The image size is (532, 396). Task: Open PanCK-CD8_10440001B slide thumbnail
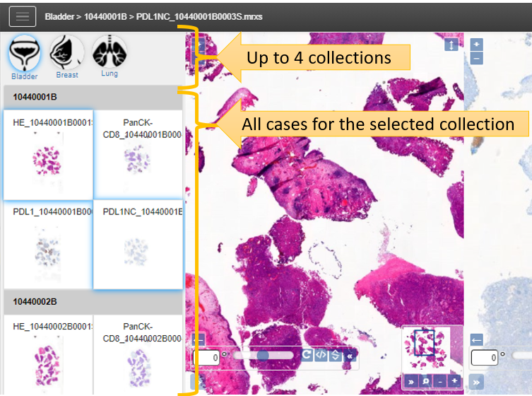tap(138, 154)
